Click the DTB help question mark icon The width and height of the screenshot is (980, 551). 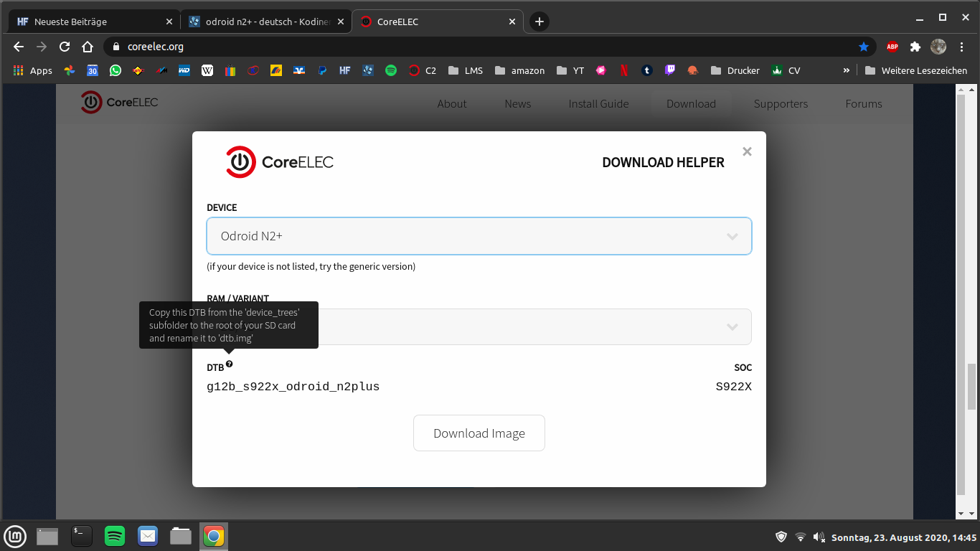tap(229, 364)
